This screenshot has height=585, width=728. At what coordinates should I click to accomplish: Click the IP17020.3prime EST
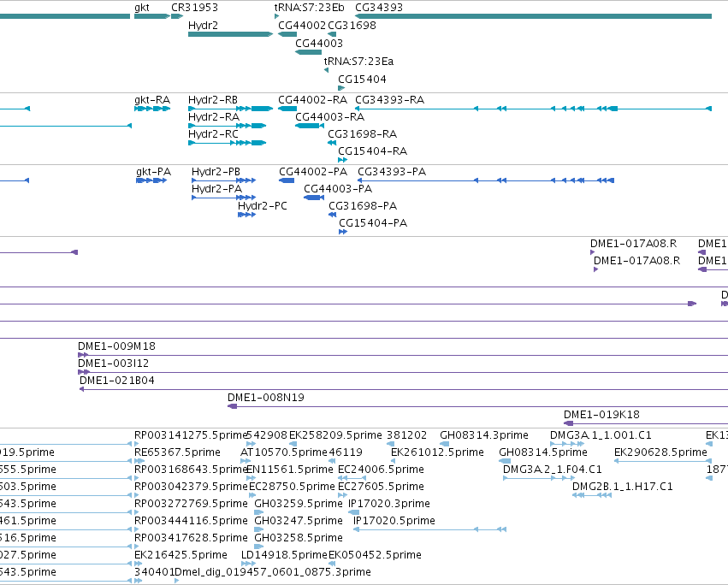point(354,512)
